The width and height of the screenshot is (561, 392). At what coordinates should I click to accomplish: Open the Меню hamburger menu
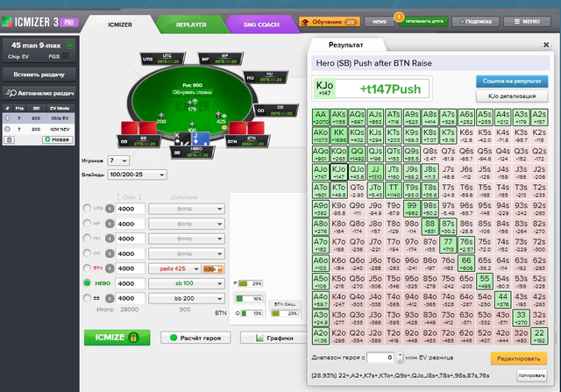527,22
